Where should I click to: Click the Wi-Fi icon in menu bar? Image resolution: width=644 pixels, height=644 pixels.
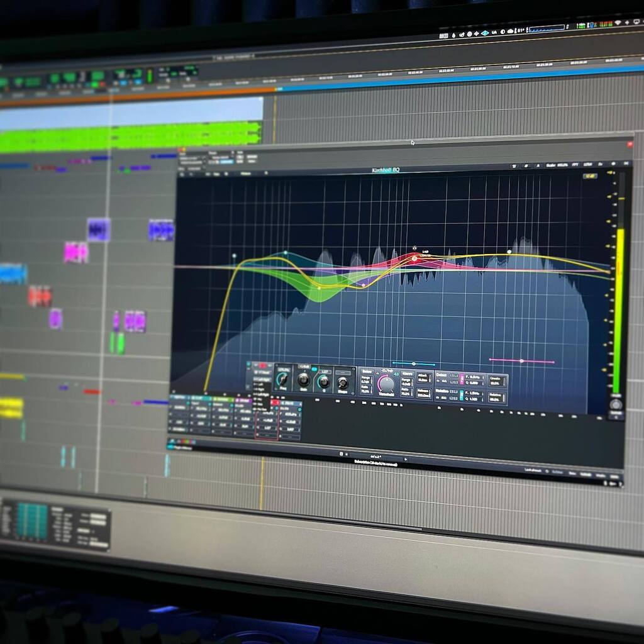click(x=618, y=23)
